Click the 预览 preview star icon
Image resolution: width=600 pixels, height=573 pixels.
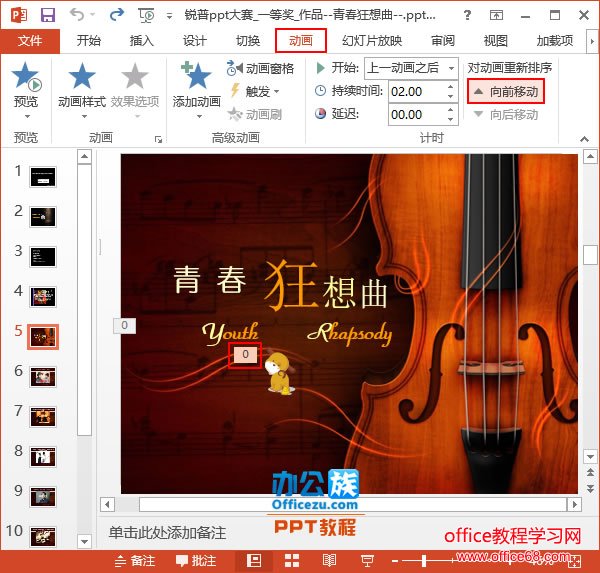[x=26, y=77]
